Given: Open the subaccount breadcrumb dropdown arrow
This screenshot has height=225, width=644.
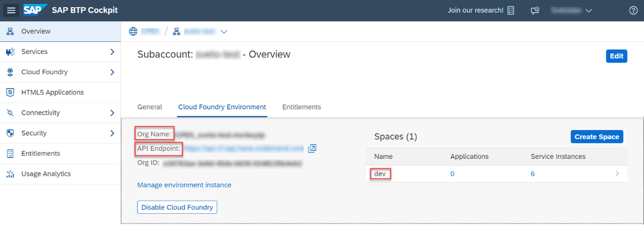Looking at the screenshot, I should [224, 32].
